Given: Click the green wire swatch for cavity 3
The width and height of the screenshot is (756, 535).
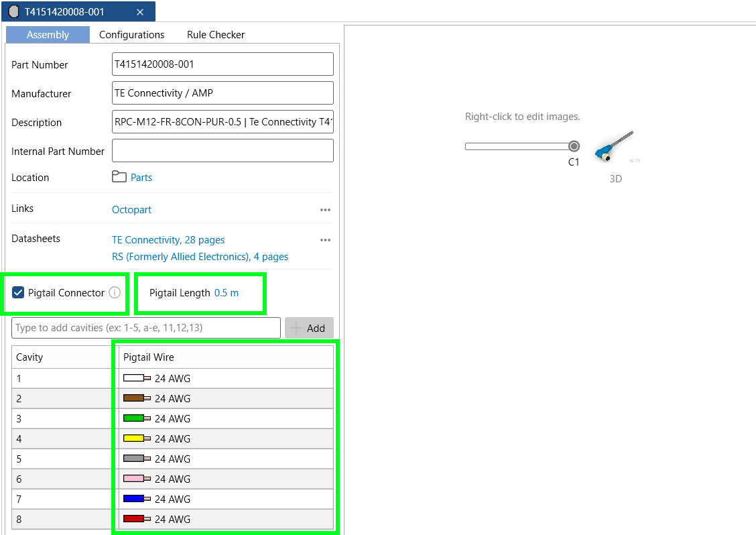Looking at the screenshot, I should 137,418.
